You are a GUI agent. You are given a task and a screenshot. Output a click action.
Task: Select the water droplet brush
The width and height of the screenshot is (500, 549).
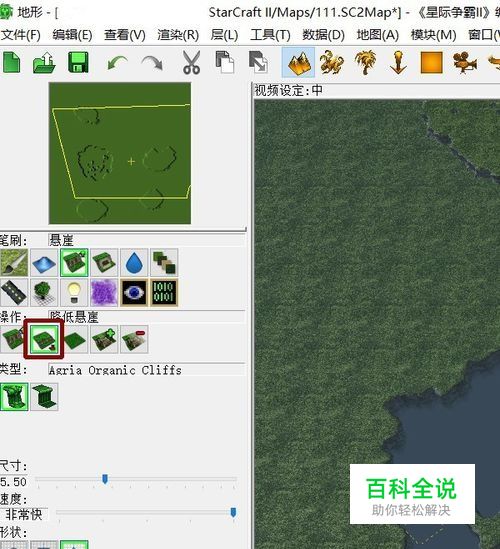(x=134, y=263)
